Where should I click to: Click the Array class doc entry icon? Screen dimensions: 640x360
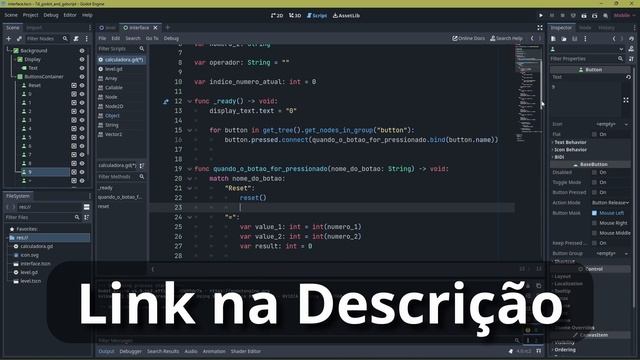101,78
